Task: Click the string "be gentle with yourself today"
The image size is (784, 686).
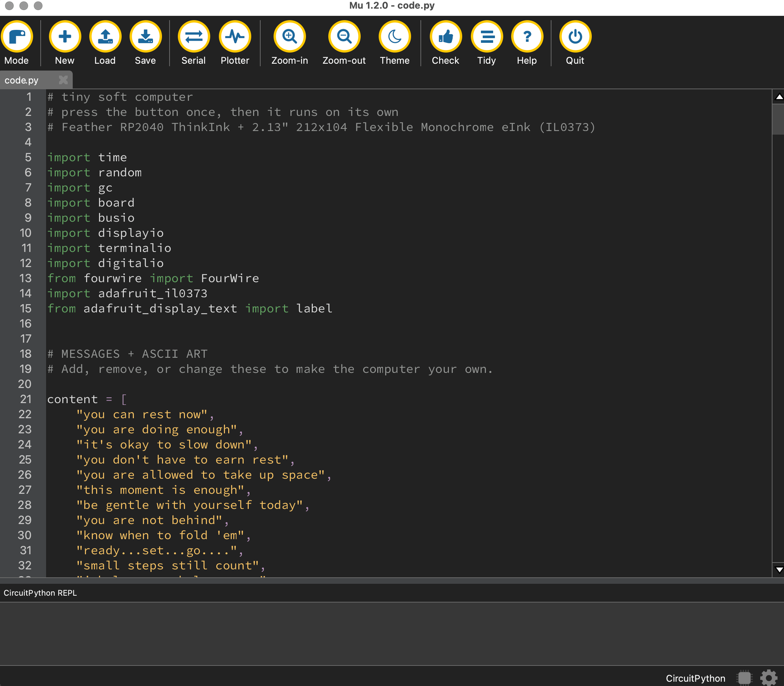Action: pyautogui.click(x=189, y=505)
